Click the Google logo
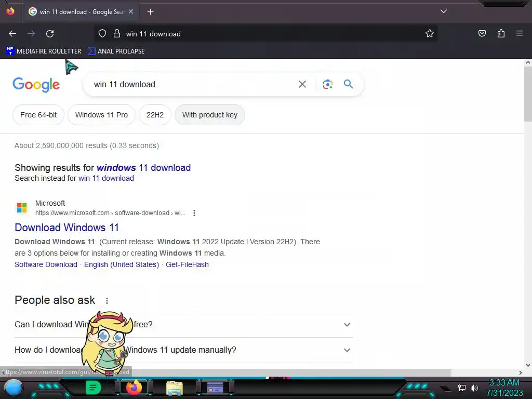Screen dimensions: 532x399 pyautogui.click(x=36, y=85)
